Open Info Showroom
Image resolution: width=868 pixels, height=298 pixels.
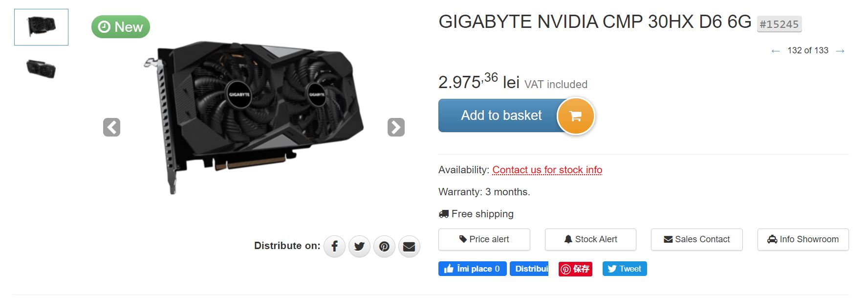(x=803, y=239)
